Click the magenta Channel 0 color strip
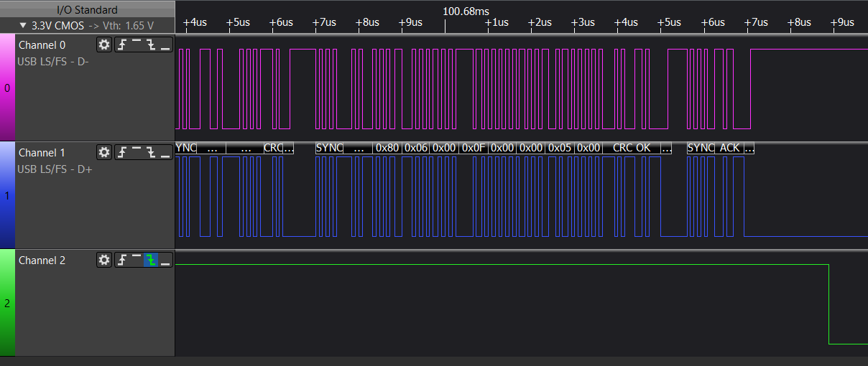Screen dimensions: 868x366 7,88
